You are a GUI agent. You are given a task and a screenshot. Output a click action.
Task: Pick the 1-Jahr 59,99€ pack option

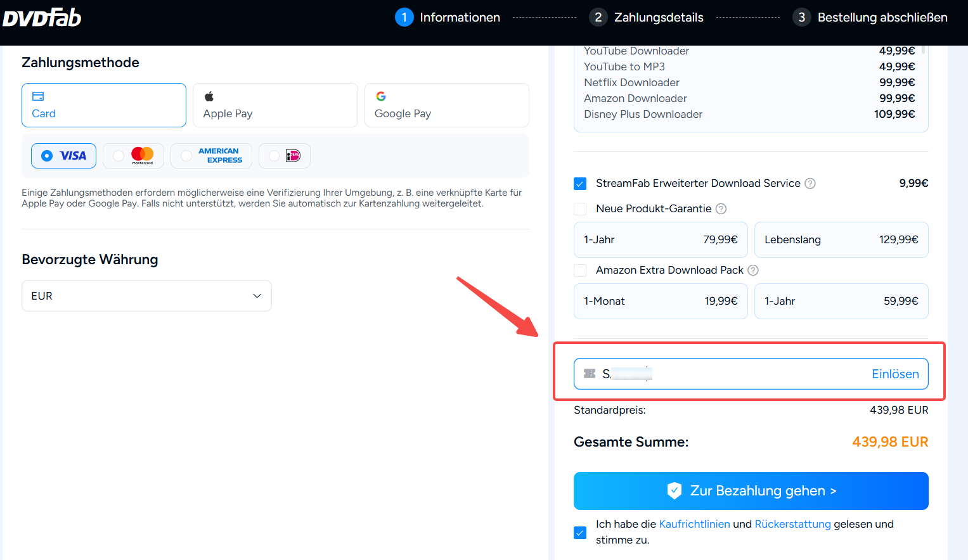[841, 301]
